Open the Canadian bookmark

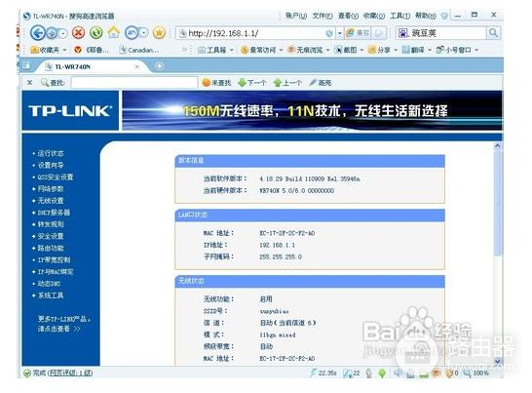[139, 50]
